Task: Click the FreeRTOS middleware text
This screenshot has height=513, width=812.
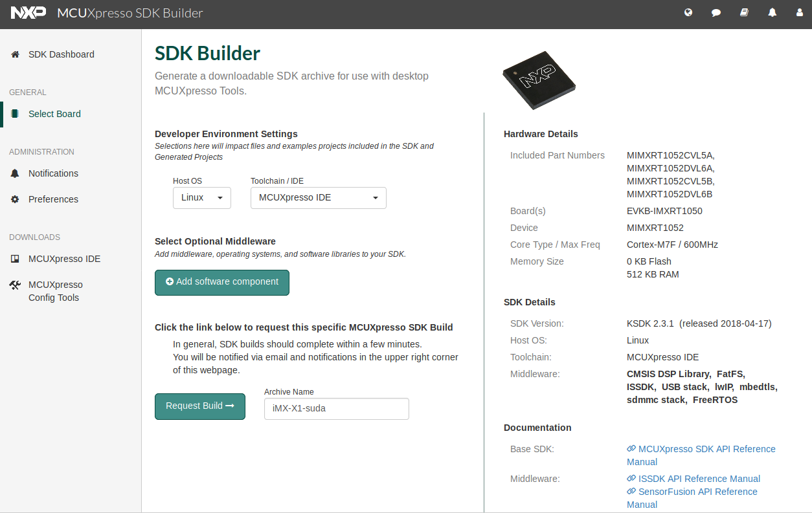Action: (x=715, y=400)
